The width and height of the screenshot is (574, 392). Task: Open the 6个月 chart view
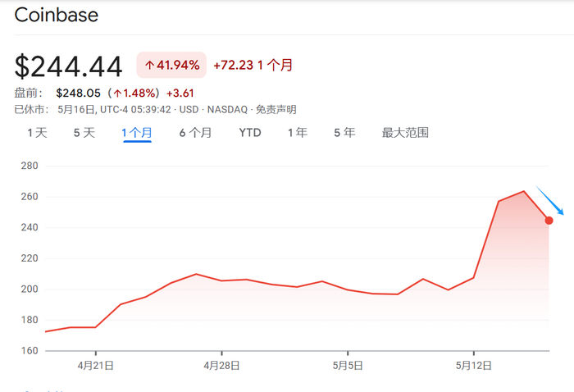coord(195,133)
